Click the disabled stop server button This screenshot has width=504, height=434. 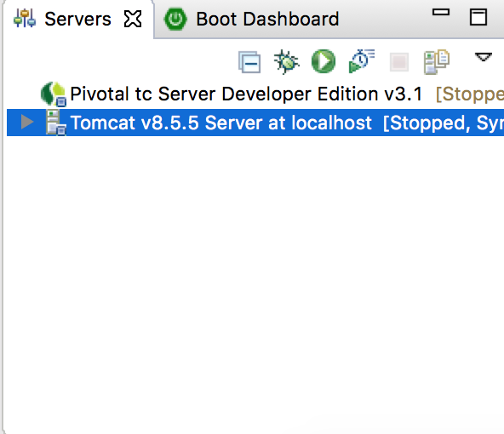coord(399,62)
